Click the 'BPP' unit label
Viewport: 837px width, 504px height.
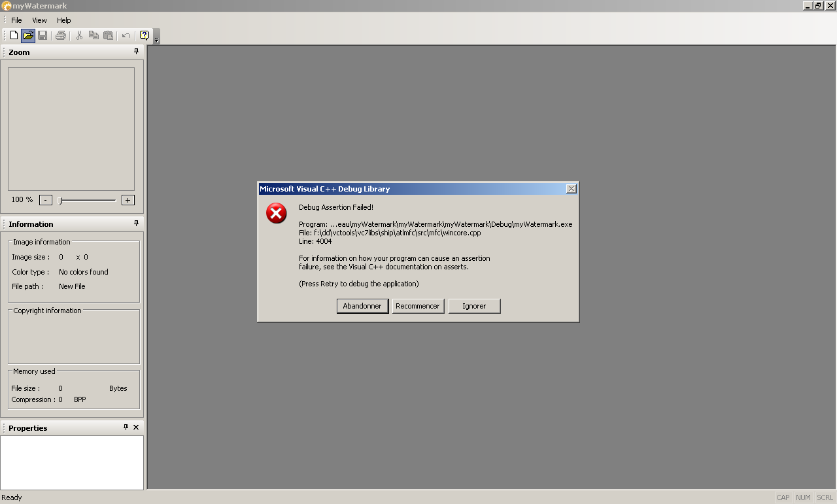[x=80, y=399]
